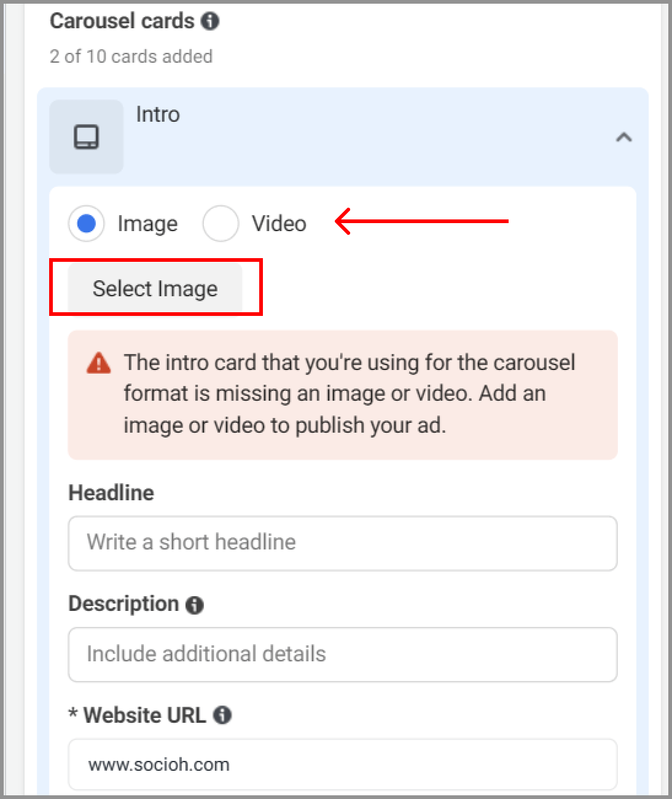Click the Website URL field with www.socioh.com
Viewport: 672px width, 799px height.
343,765
